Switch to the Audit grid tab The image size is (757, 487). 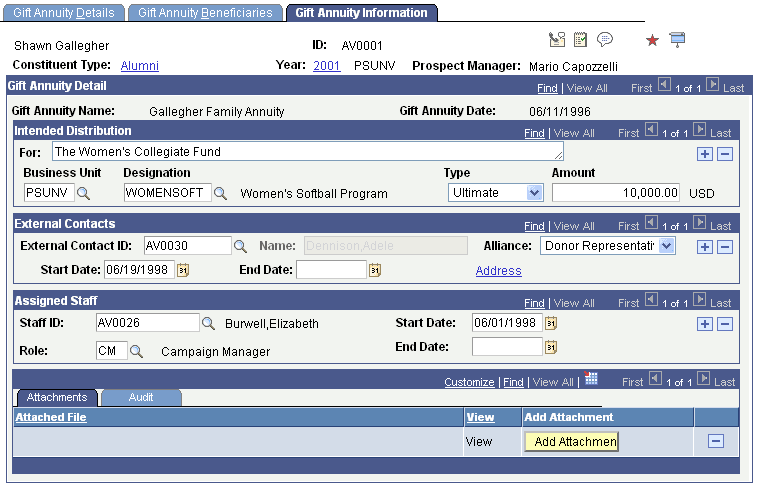[141, 397]
